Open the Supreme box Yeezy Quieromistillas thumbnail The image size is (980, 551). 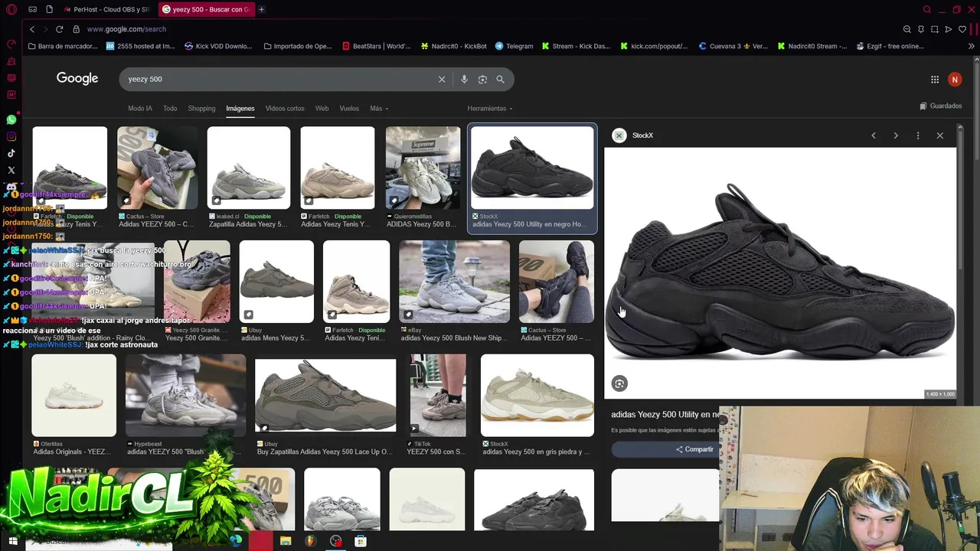(423, 168)
